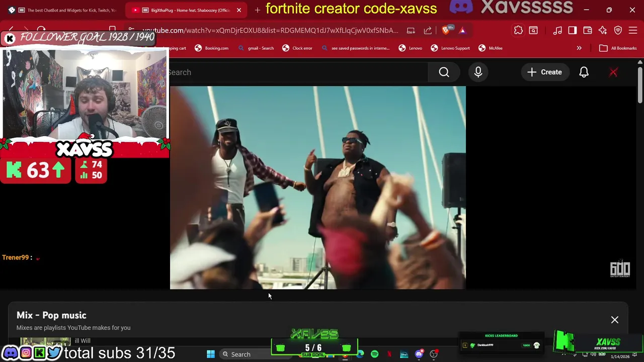Close the Mix - Pop music panel
The width and height of the screenshot is (644, 362).
coord(615,320)
